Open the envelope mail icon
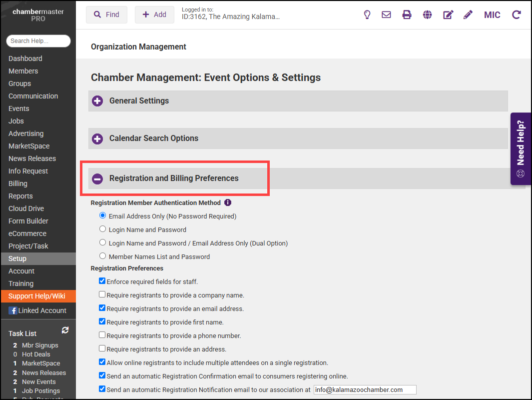 point(386,15)
